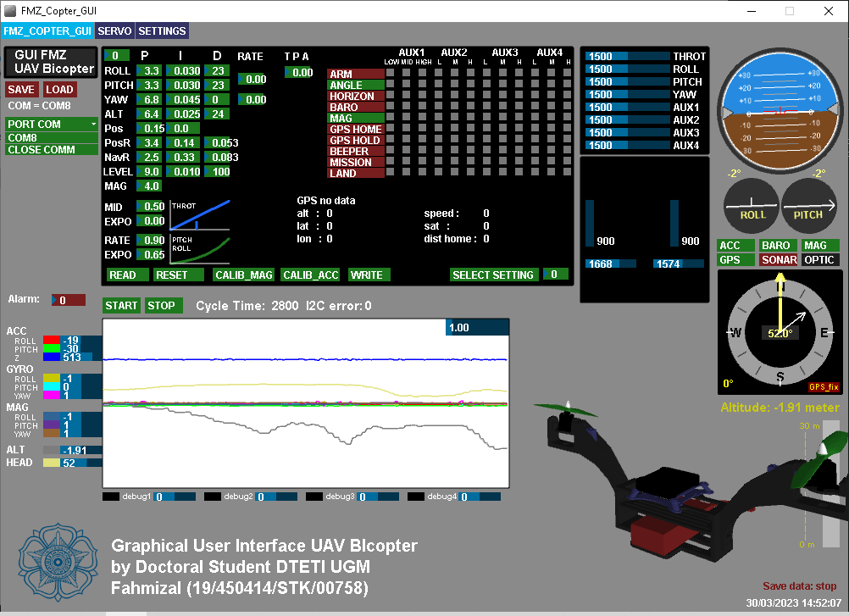Switch to the SERVO tab
This screenshot has width=849, height=616.
[x=114, y=31]
